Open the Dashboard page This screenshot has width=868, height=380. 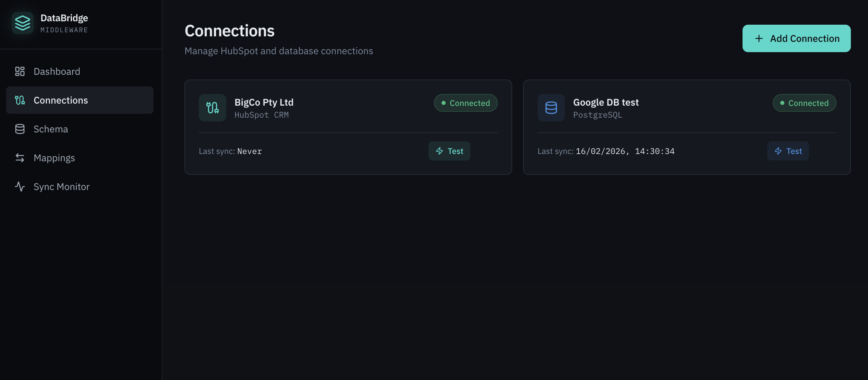[57, 71]
